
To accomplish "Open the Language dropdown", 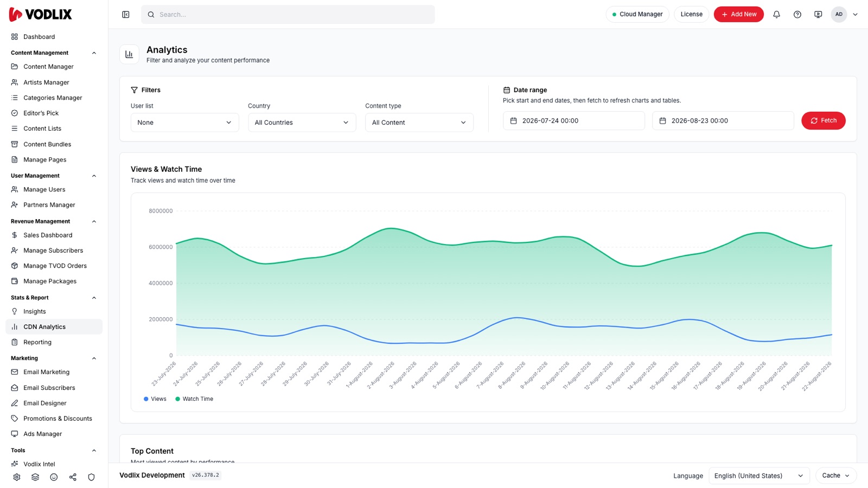I will 759,476.
